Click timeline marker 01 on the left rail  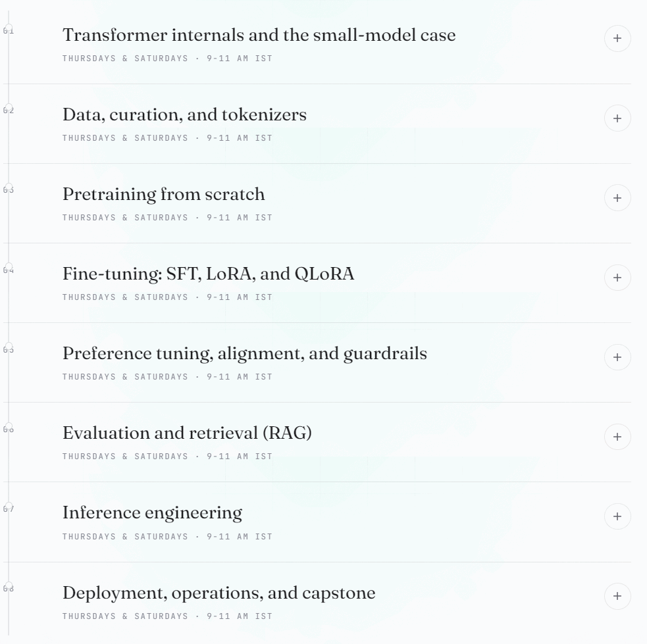point(9,30)
